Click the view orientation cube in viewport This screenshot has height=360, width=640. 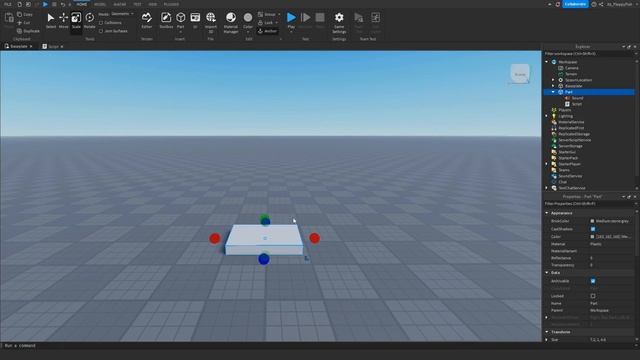tap(520, 74)
